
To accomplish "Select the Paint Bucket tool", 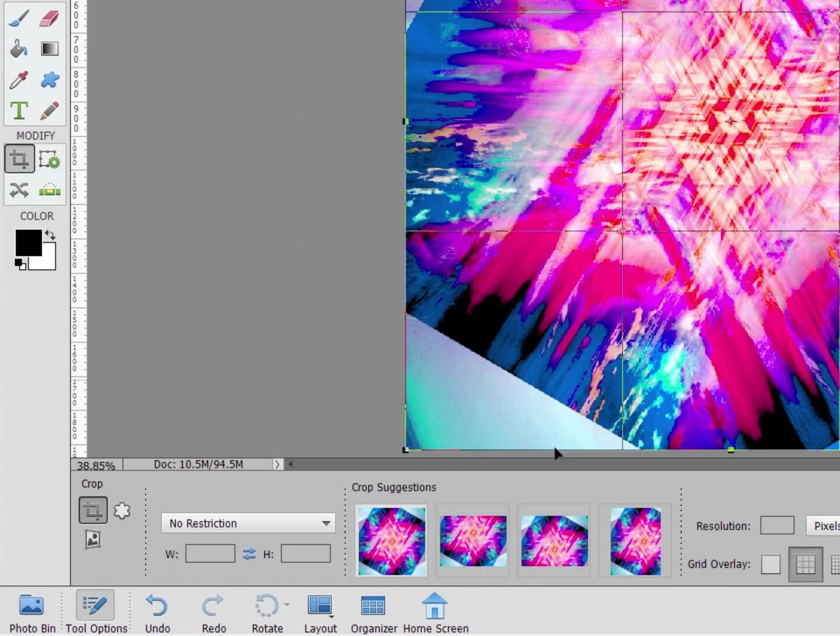I will point(19,48).
